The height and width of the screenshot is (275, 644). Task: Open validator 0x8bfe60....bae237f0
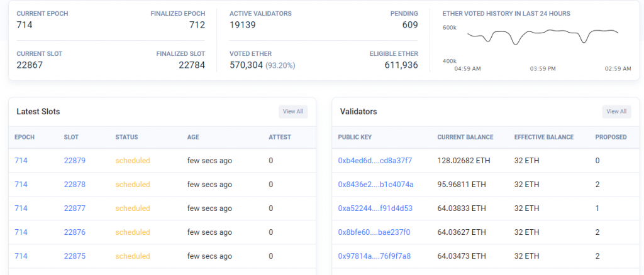374,232
